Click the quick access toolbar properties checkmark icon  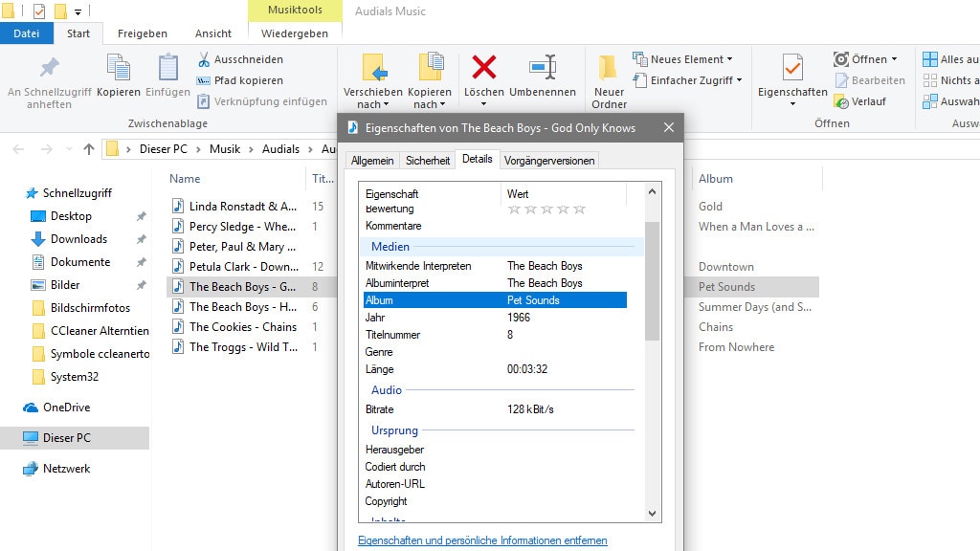click(x=38, y=11)
